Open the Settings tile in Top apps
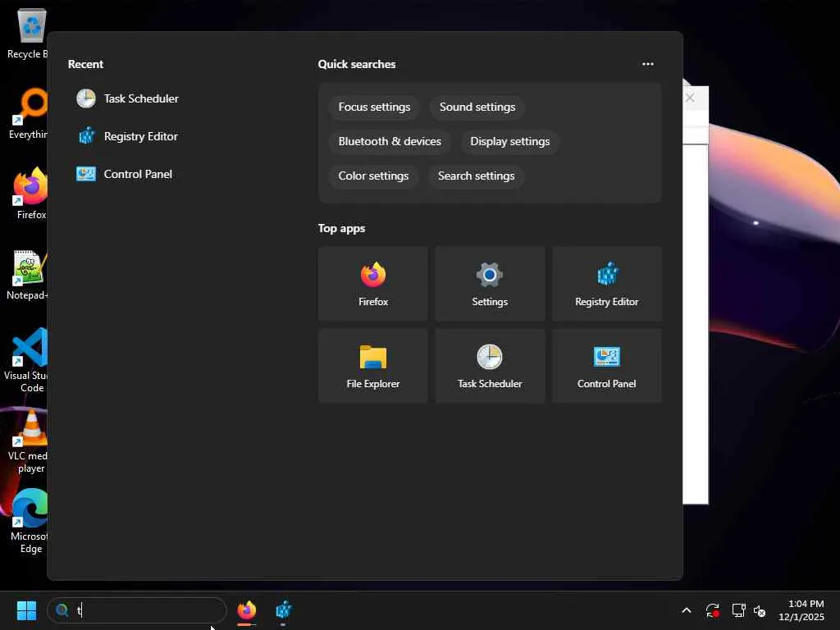The width and height of the screenshot is (840, 630). point(490,284)
